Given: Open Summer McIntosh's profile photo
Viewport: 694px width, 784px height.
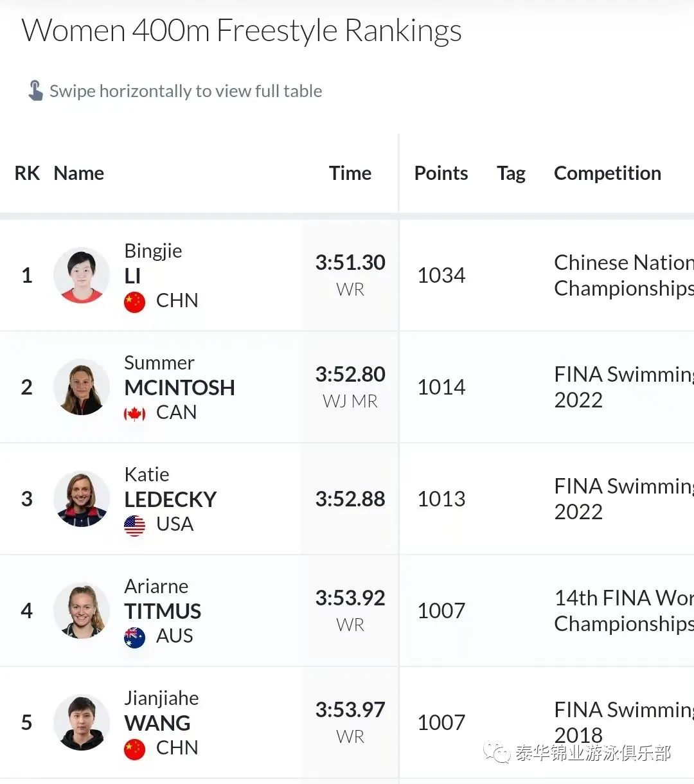Looking at the screenshot, I should [x=82, y=387].
